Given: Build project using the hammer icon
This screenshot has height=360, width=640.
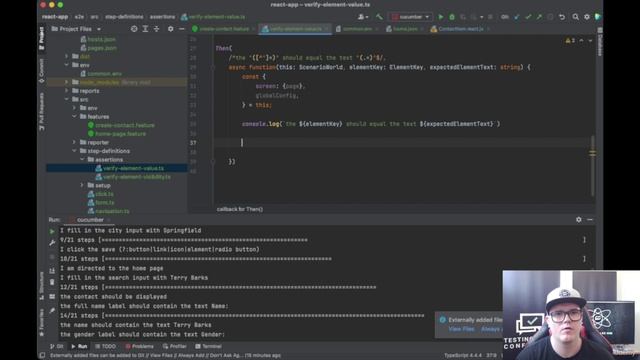Looking at the screenshot, I should (x=380, y=17).
